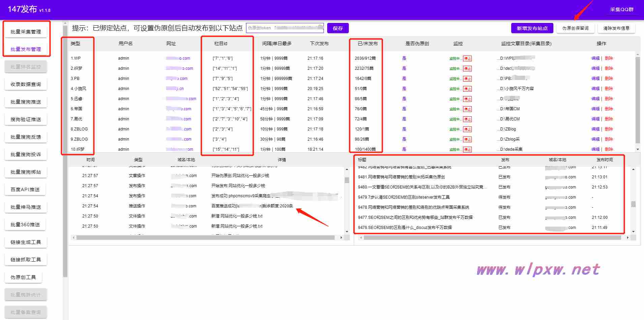
Task: Click the 下次发布 column header
Action: [x=319, y=43]
